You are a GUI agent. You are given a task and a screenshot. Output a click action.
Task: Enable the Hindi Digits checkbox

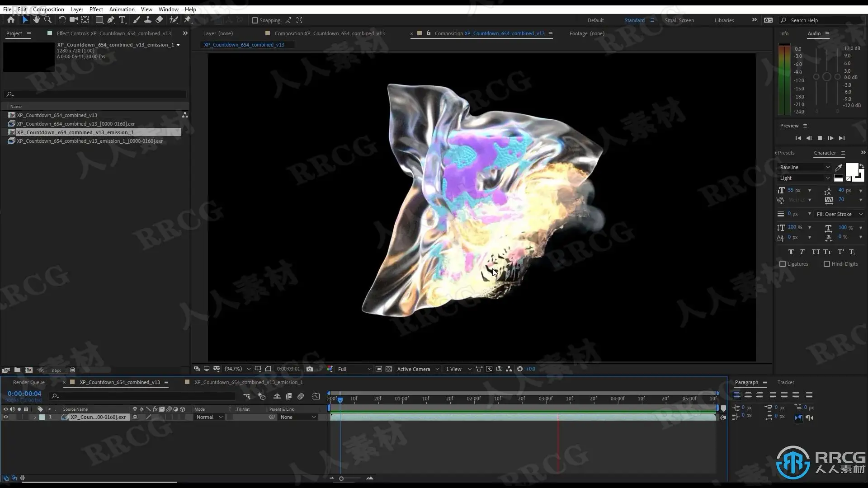click(827, 264)
